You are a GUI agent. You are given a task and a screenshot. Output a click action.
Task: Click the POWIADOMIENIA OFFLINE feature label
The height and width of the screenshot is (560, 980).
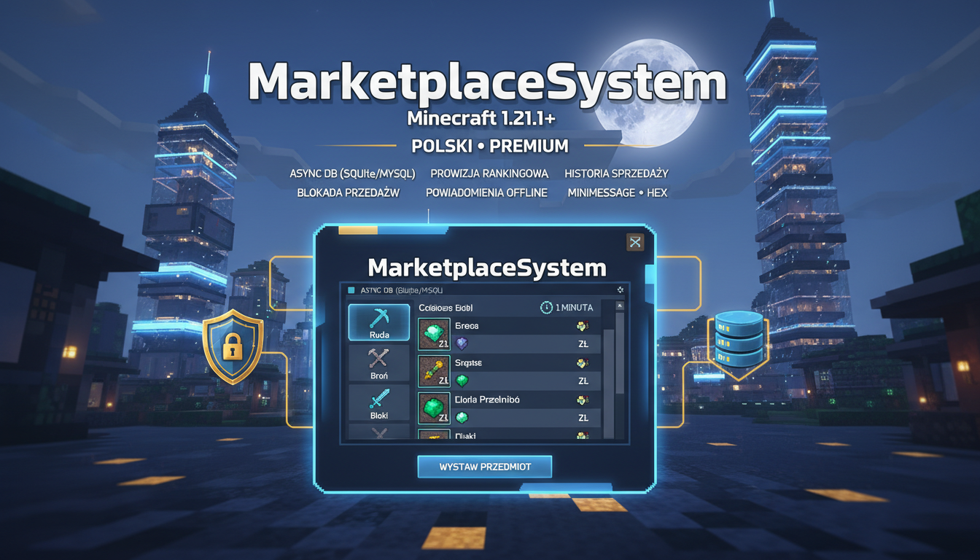click(x=486, y=193)
